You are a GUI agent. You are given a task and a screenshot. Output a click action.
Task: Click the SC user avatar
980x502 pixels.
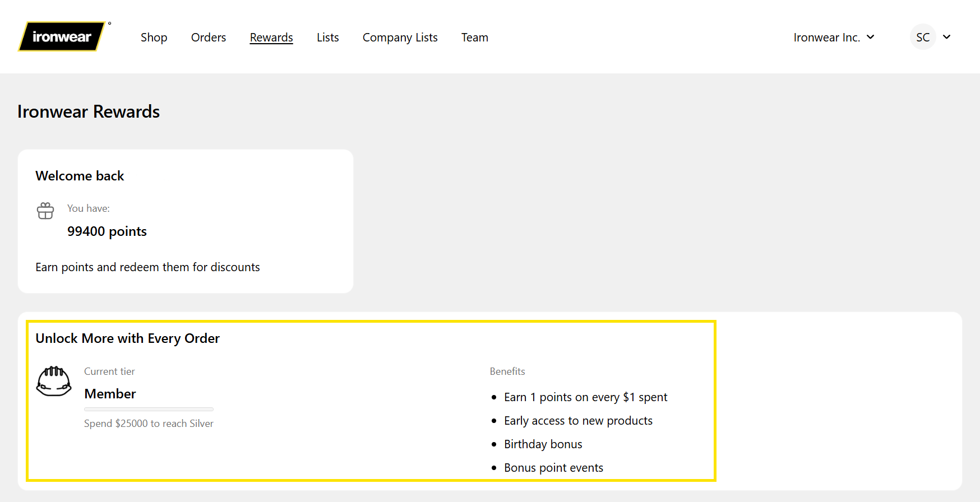922,38
